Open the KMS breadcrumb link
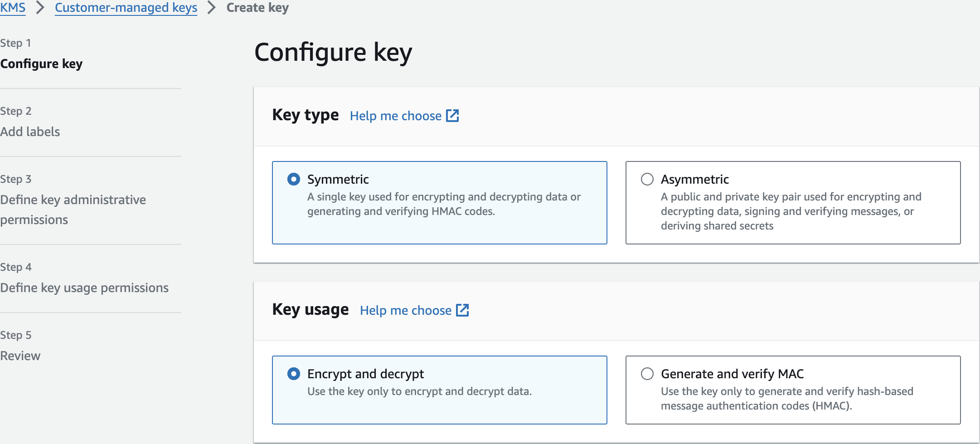The width and height of the screenshot is (980, 444). point(13,8)
